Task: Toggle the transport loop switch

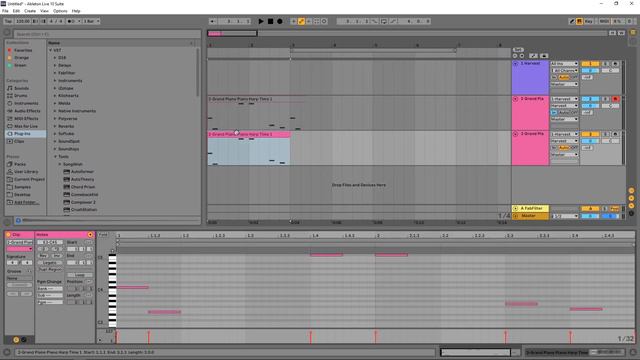Action: point(384,21)
